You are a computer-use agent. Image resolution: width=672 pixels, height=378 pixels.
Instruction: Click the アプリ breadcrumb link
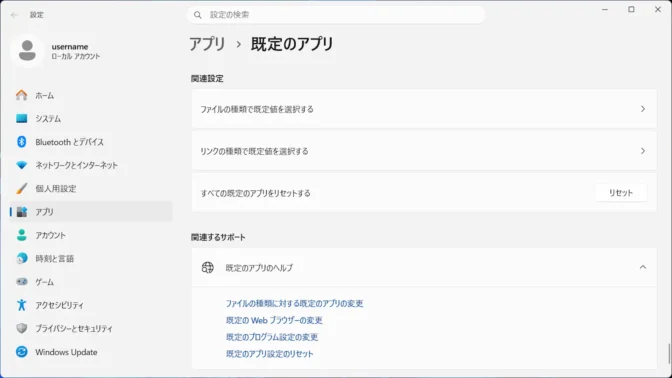click(207, 44)
